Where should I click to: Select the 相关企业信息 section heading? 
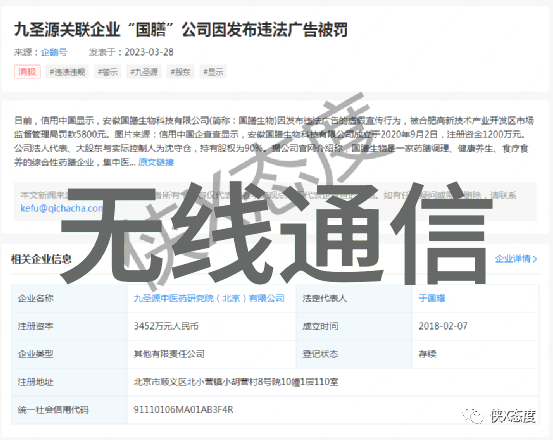coord(41,259)
